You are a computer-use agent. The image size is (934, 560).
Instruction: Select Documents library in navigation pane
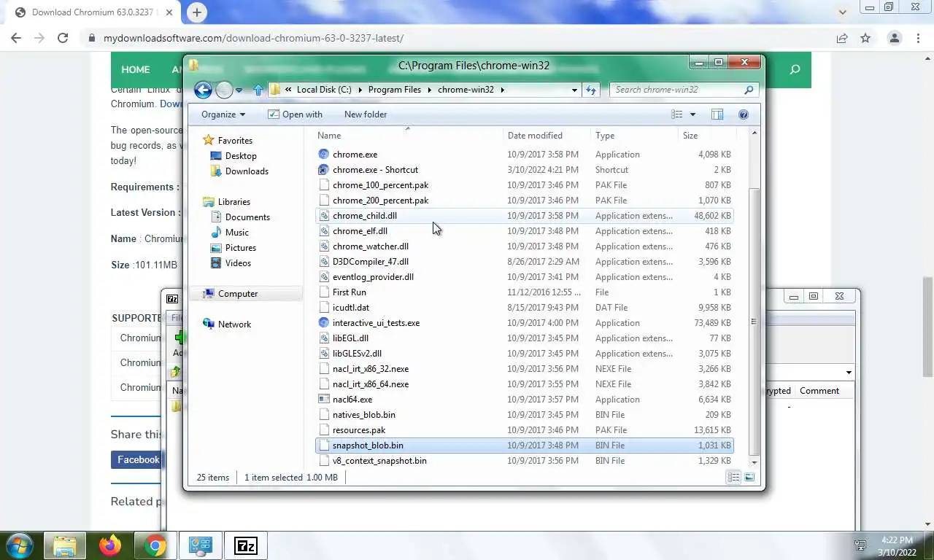click(x=240, y=217)
